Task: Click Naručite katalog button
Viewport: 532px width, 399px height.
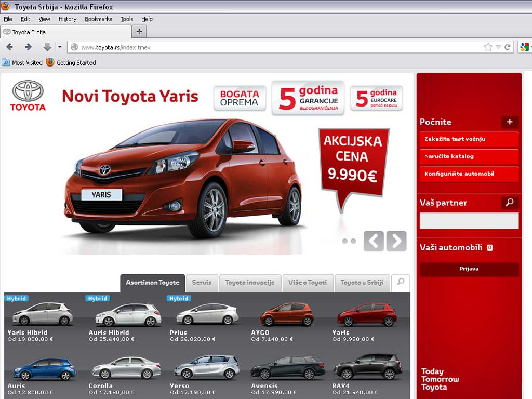Action: click(469, 156)
